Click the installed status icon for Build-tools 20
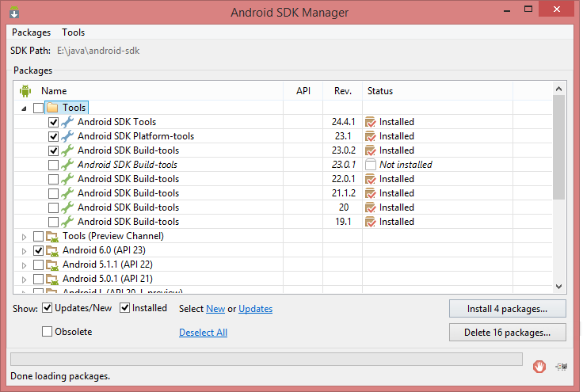 point(371,207)
